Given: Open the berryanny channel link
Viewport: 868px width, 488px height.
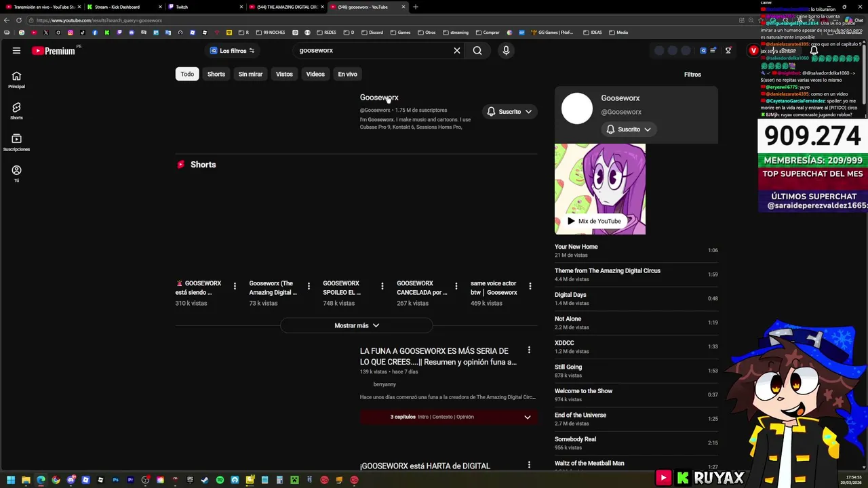Looking at the screenshot, I should [x=384, y=384].
